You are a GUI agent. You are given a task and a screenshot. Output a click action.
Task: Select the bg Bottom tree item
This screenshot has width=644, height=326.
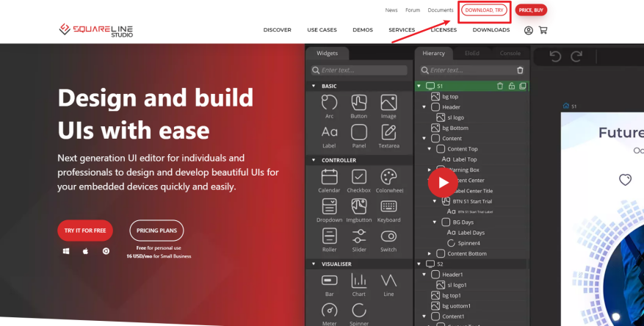coord(455,128)
